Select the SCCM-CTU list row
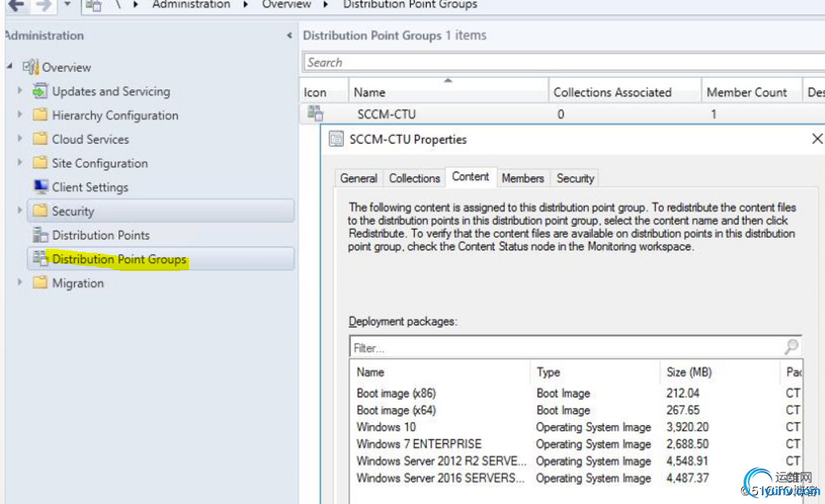Image resolution: width=825 pixels, height=504 pixels. tap(562, 114)
